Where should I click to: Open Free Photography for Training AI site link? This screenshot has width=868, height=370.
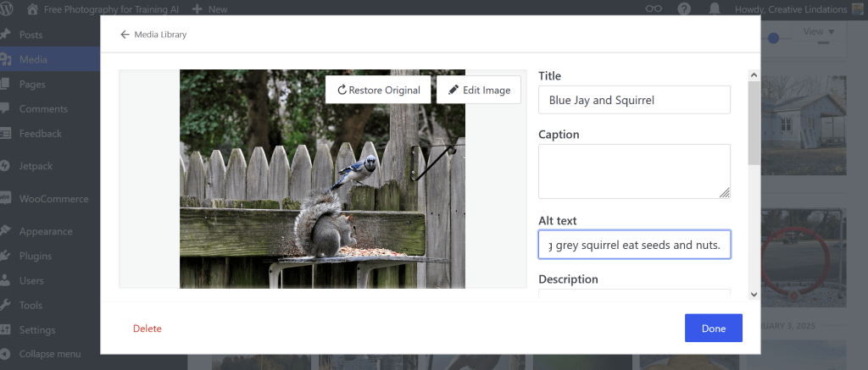[113, 9]
